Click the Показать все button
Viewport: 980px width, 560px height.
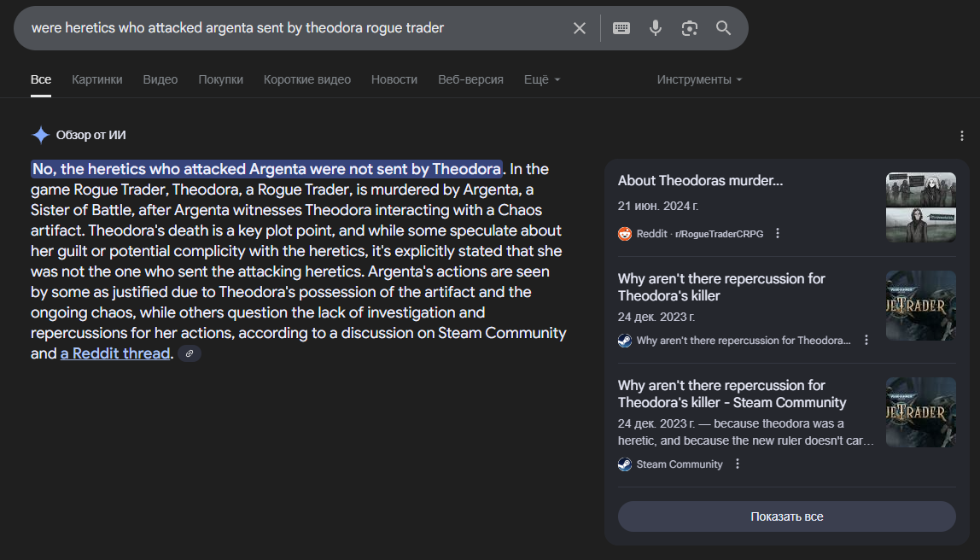[x=786, y=516]
